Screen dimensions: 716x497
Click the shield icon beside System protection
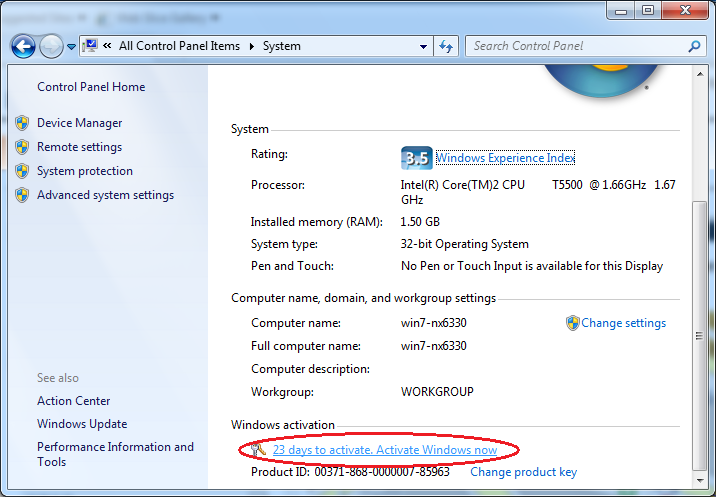(x=21, y=171)
